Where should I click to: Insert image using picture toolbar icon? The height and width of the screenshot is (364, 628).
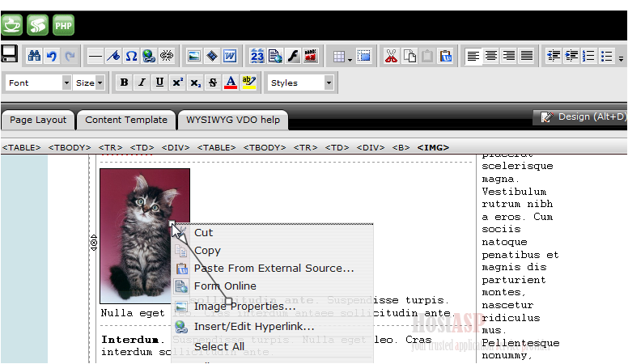coord(194,56)
